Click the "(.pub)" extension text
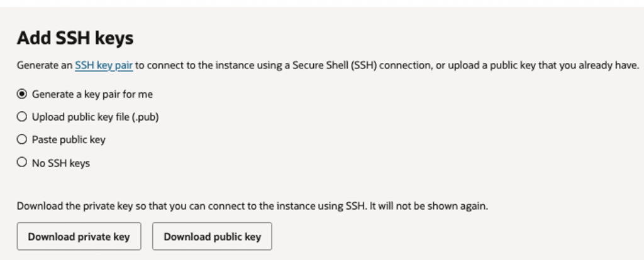 145,117
